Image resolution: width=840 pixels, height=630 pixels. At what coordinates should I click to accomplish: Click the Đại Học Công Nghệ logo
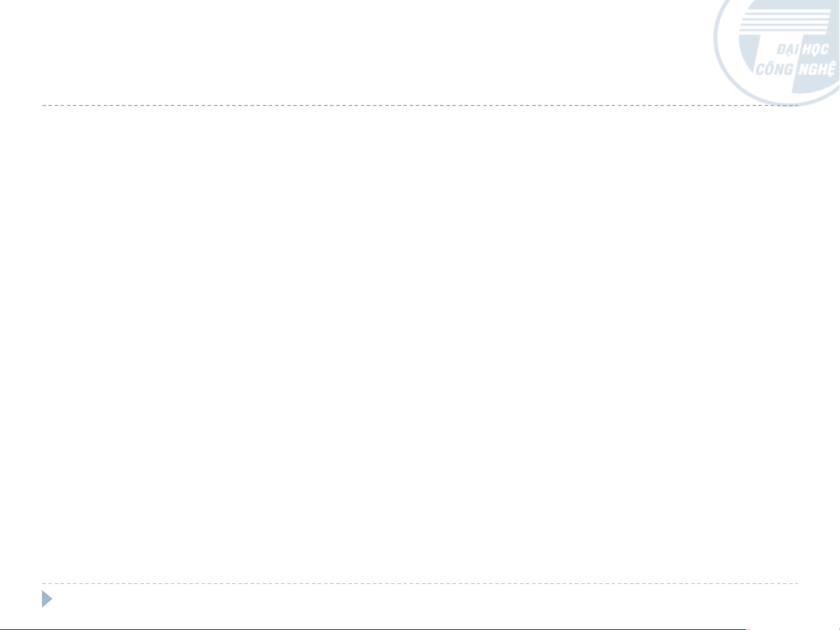tap(777, 52)
